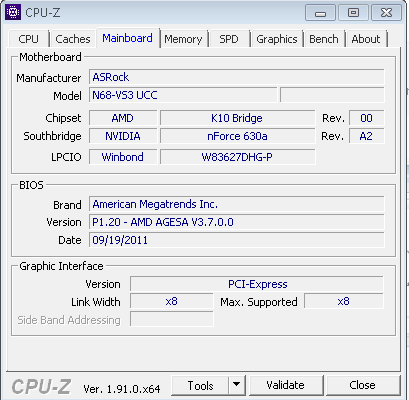View the Graphics tab
This screenshot has width=409, height=400.
[x=277, y=39]
